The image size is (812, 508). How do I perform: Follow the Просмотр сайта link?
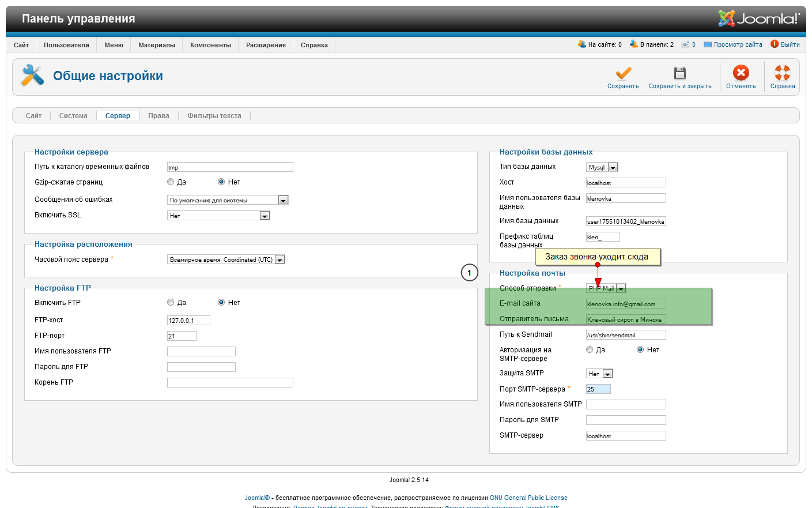[738, 44]
